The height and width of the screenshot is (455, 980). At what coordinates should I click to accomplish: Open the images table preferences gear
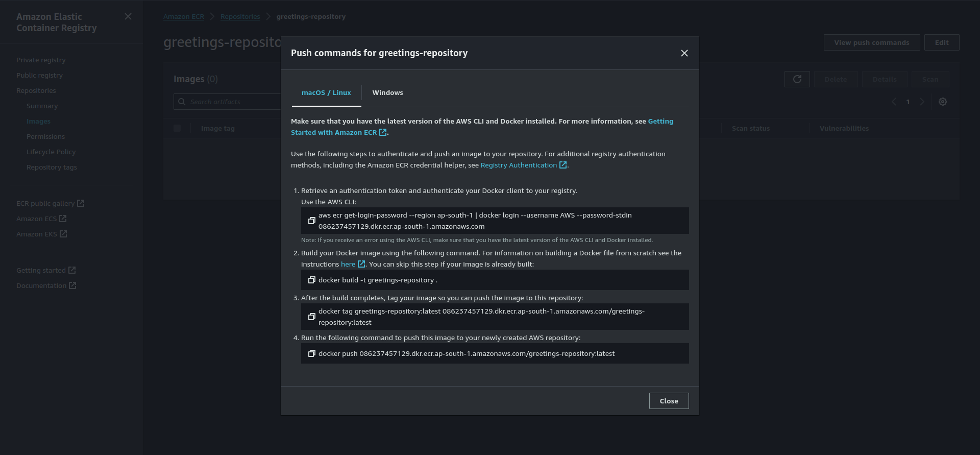(943, 102)
